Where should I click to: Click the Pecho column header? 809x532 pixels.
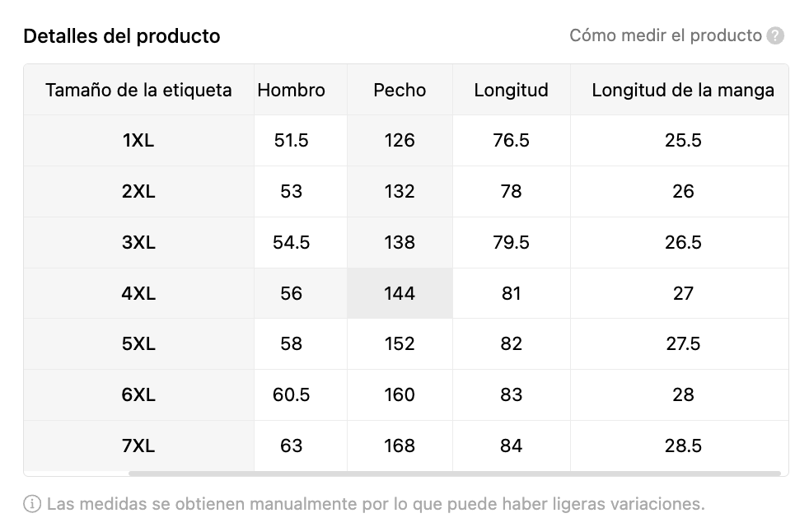(400, 91)
